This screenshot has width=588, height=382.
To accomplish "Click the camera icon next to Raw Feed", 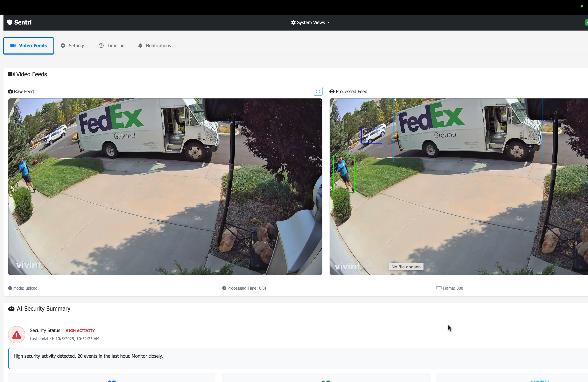I will [10, 92].
